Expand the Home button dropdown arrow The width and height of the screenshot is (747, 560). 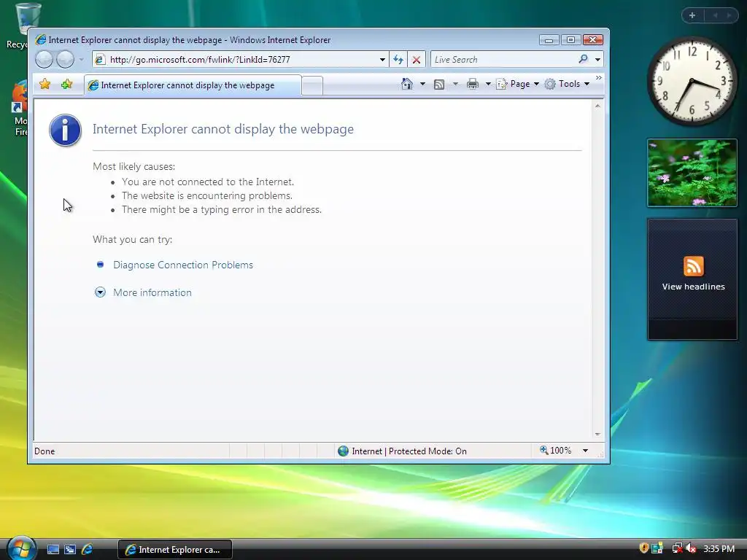coord(422,84)
